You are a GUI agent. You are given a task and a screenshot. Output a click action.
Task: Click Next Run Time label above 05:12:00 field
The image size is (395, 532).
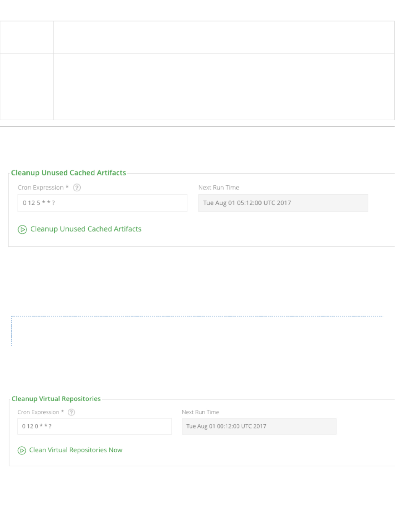click(x=218, y=188)
